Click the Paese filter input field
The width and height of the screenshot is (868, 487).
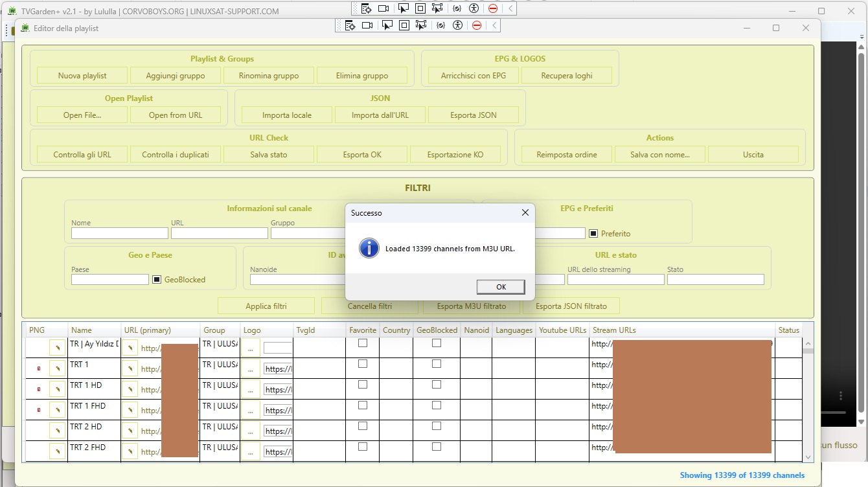coord(110,280)
